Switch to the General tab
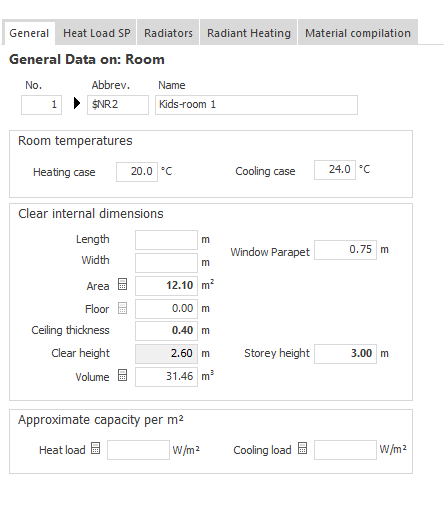Viewport: 444px width, 507px height. 29,33
